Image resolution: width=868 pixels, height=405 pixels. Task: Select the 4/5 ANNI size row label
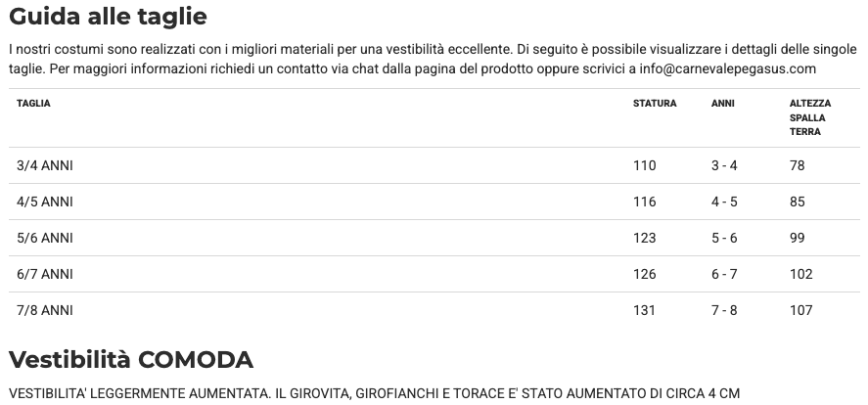pos(45,202)
